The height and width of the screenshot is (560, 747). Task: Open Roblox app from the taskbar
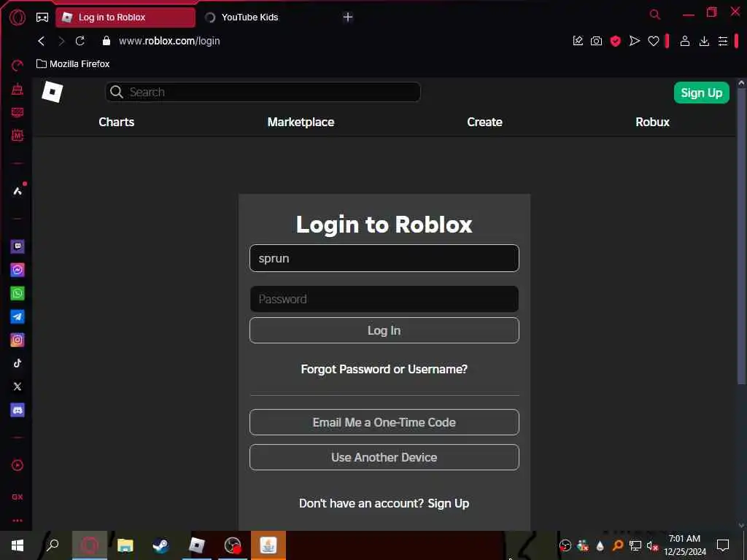(196, 545)
